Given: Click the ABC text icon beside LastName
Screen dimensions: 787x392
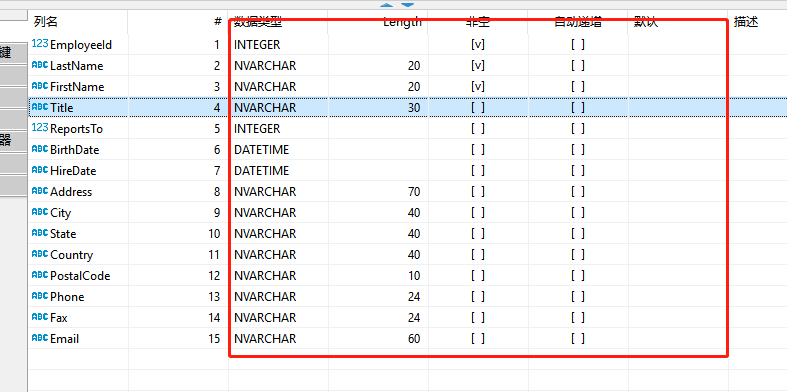Looking at the screenshot, I should pyautogui.click(x=40, y=65).
